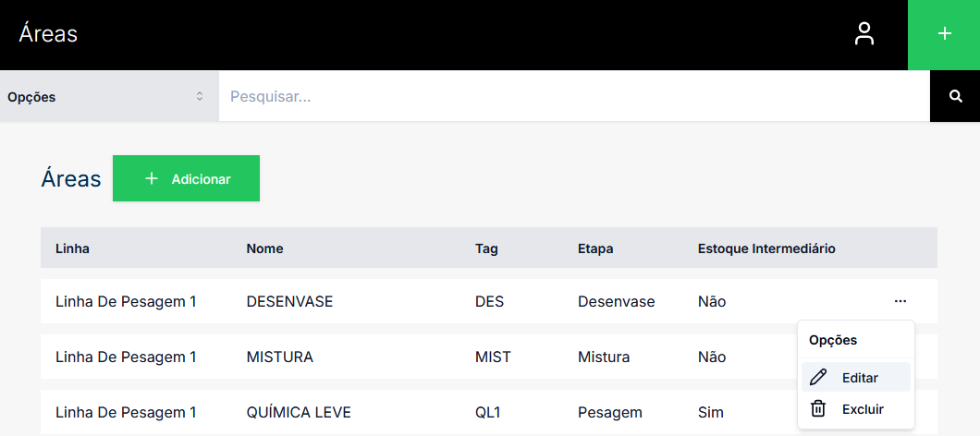This screenshot has width=980, height=436.
Task: Open the three-dots menu for DESENVASE row
Action: point(900,301)
